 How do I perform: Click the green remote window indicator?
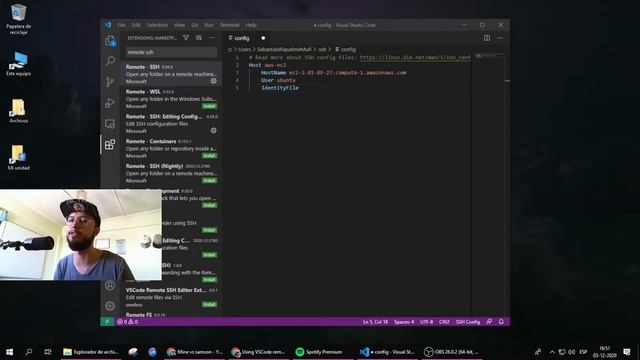[107, 322]
